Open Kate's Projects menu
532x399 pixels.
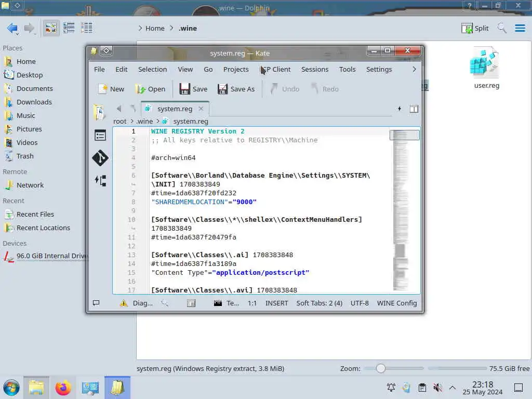point(236,69)
